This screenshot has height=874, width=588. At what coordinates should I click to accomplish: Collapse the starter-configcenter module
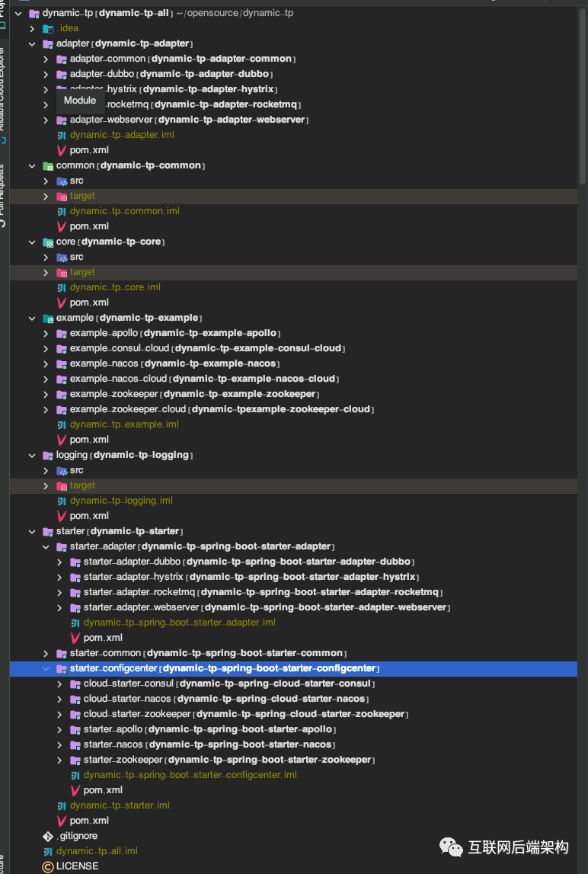(46, 668)
